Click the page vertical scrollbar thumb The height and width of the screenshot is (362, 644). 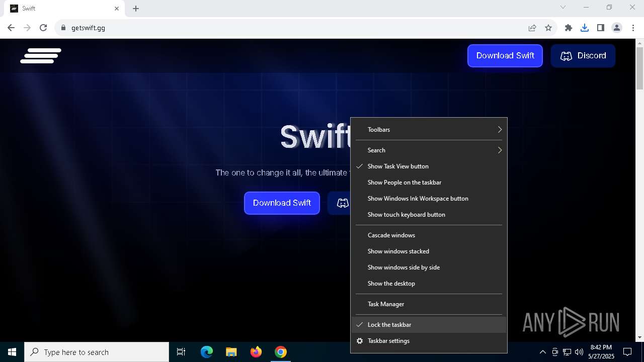[639, 69]
